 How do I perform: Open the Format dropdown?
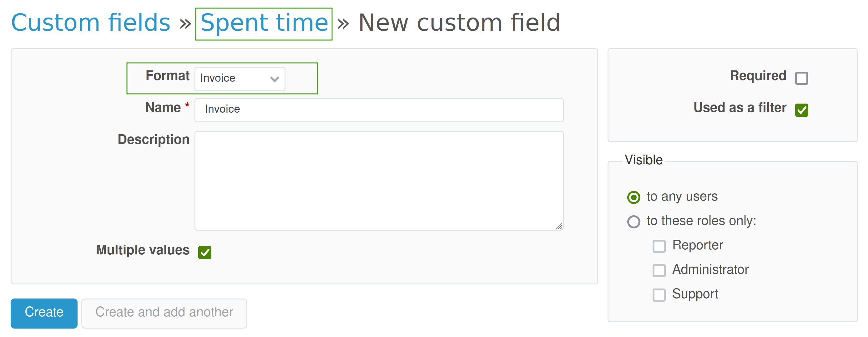pyautogui.click(x=240, y=79)
